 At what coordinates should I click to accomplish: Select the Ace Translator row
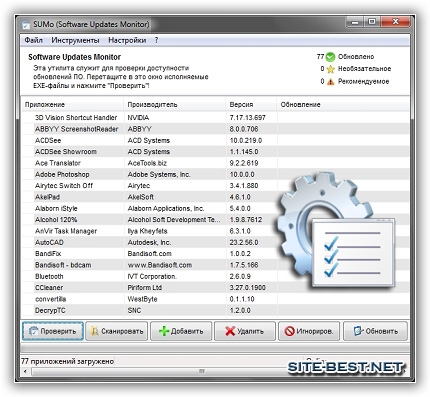216,163
